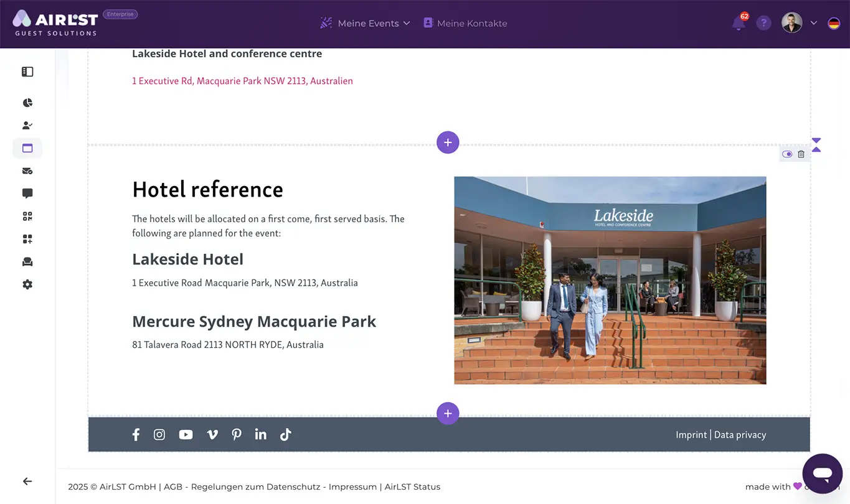Image resolution: width=850 pixels, height=504 pixels.
Task: Expand the user account chevron menu
Action: [x=814, y=23]
